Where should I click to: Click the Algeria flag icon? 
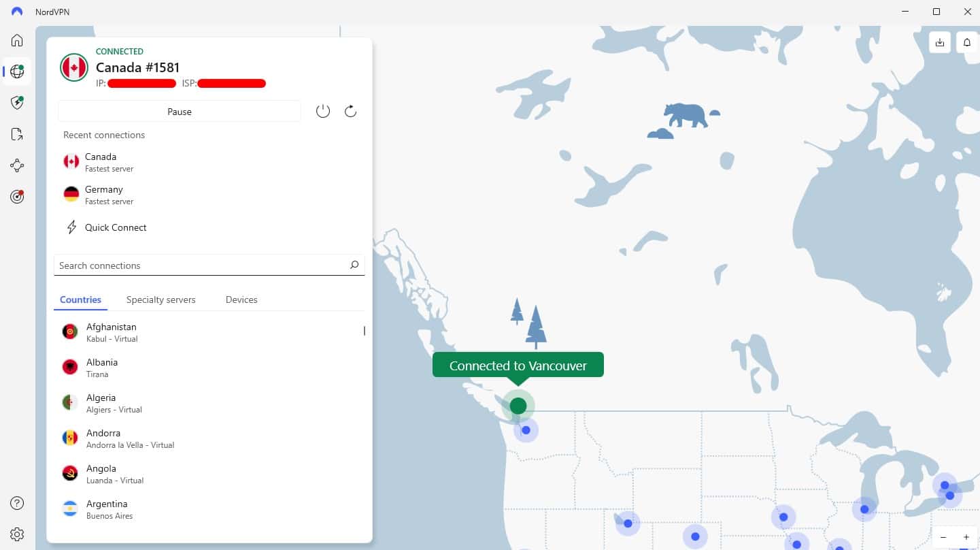pos(70,403)
